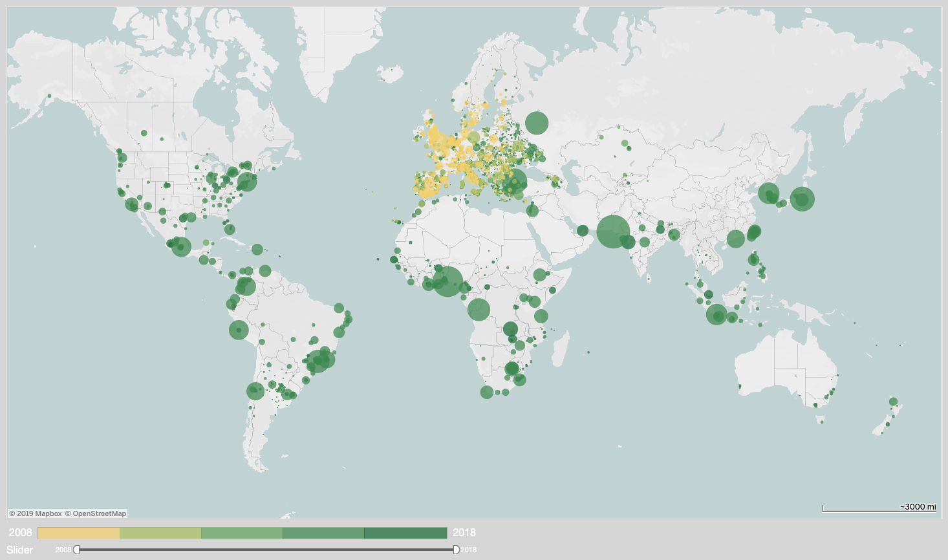Click the yellow 2008 segment of the color legend

click(x=78, y=533)
